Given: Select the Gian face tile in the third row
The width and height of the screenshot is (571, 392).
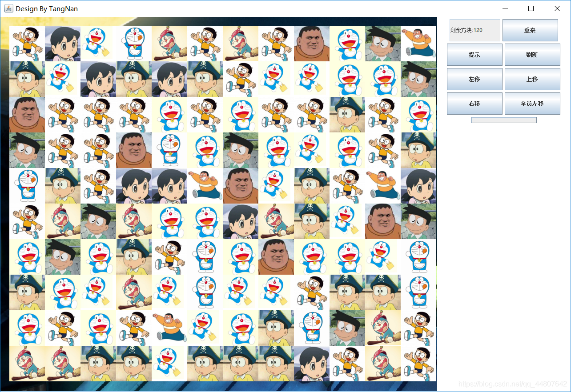Looking at the screenshot, I should point(27,115).
